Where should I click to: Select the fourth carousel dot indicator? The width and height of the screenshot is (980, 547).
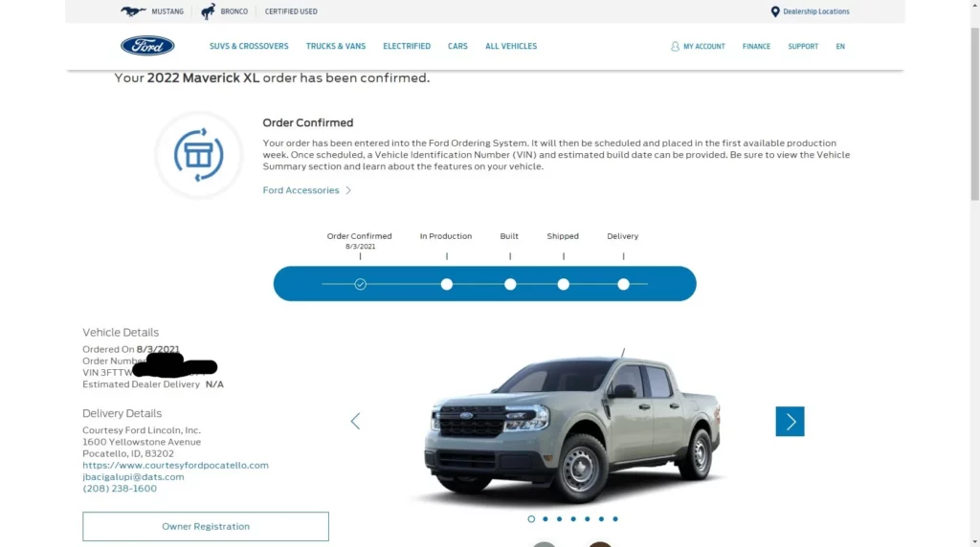(573, 519)
